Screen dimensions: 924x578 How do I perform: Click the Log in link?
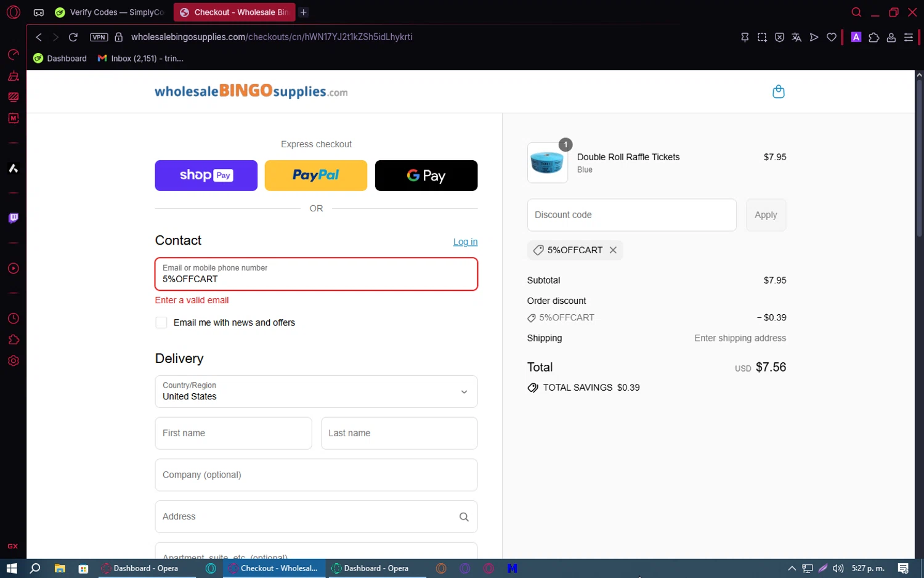465,242
